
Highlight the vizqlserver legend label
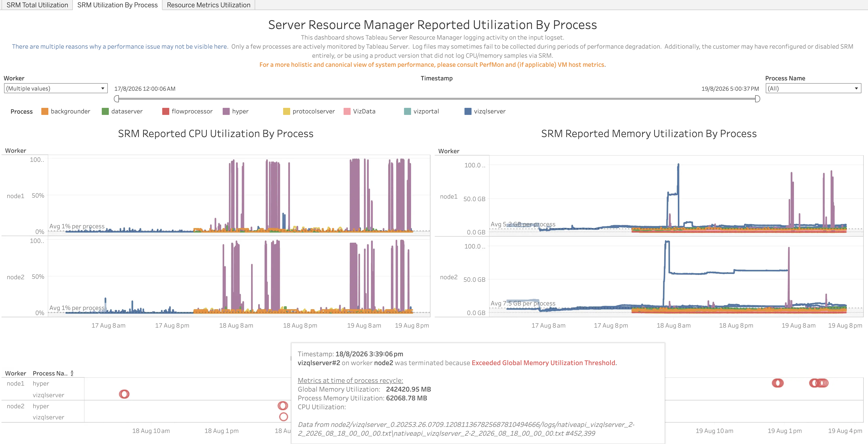(x=490, y=111)
